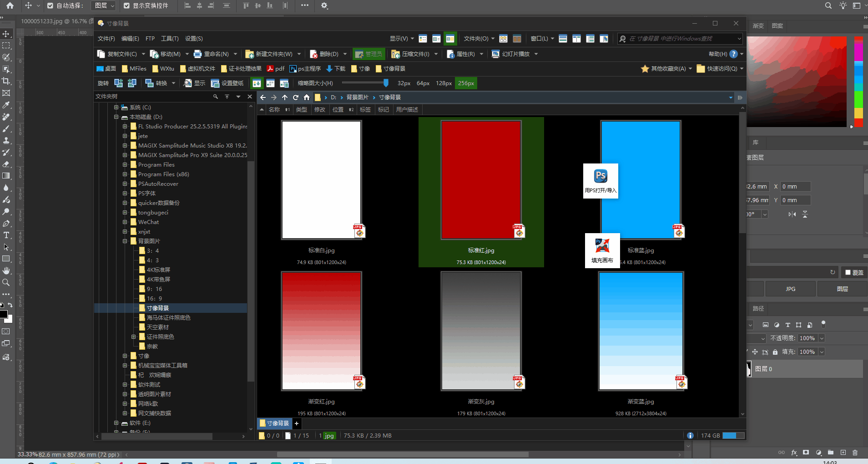Enable the 覆盖 checkbox
Screen dimensions: 868x464
coord(848,272)
